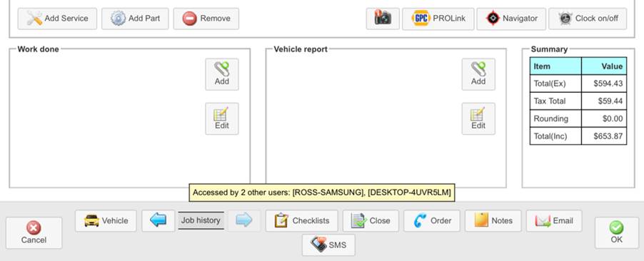644x261 pixels.
Task: Select the Total(Inc) row label
Action: coord(555,135)
